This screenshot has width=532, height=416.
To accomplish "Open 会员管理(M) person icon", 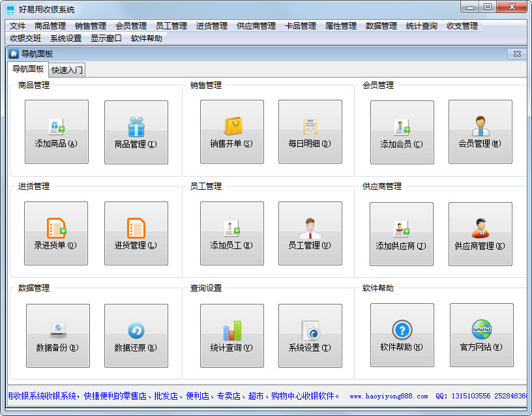I will 480,132.
